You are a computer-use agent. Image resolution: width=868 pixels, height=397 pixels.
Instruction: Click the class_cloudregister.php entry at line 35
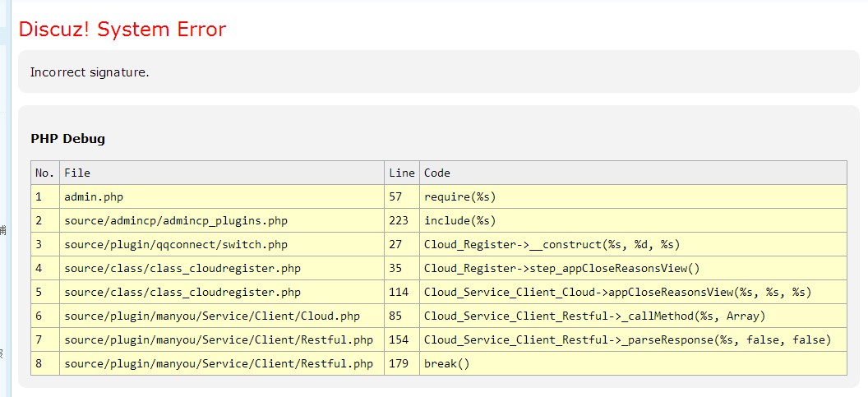[182, 268]
